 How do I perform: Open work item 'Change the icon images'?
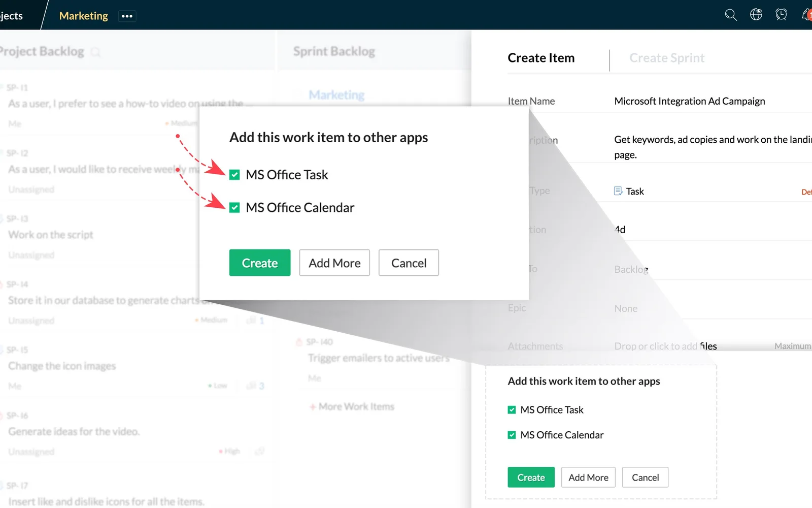[x=62, y=366]
